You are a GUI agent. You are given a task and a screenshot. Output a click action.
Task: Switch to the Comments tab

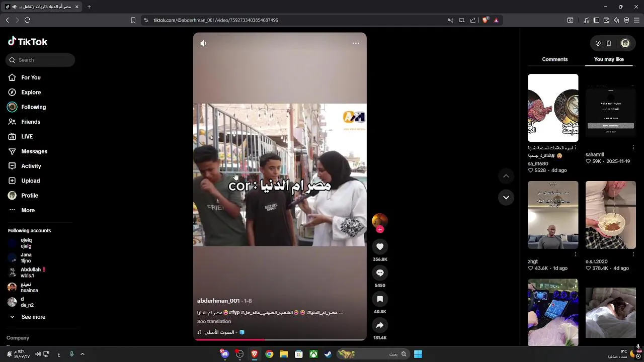pyautogui.click(x=555, y=59)
